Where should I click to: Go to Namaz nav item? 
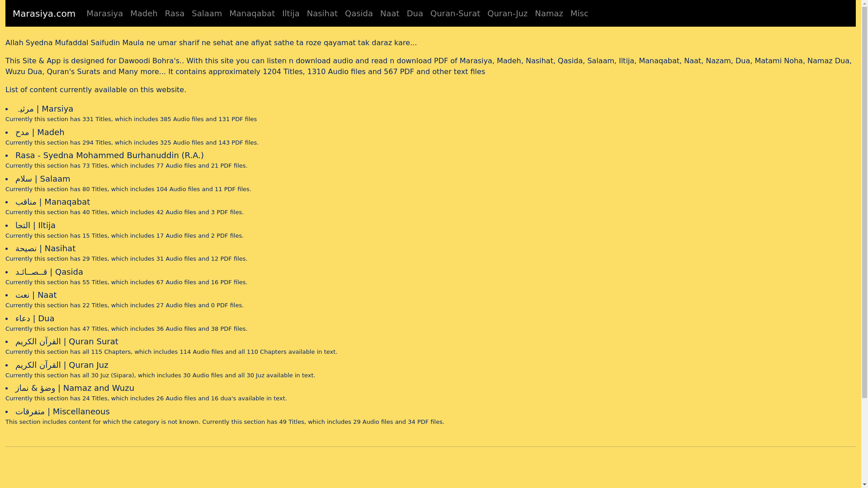(x=549, y=14)
